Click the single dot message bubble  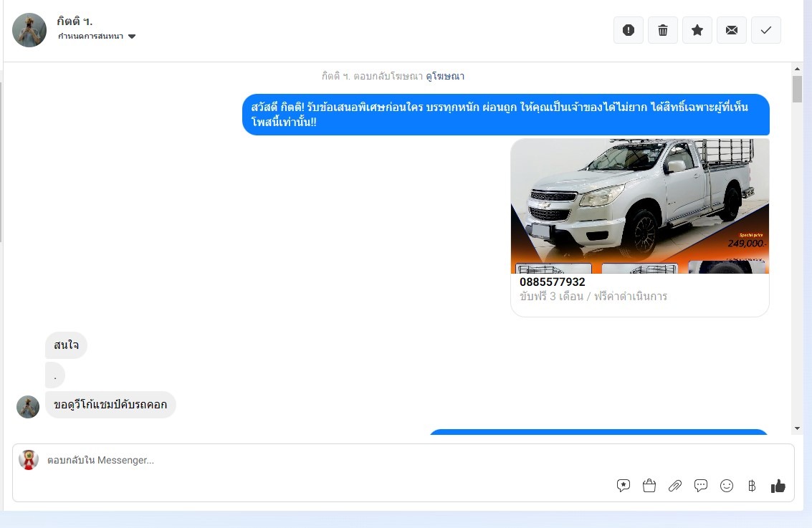pos(55,375)
